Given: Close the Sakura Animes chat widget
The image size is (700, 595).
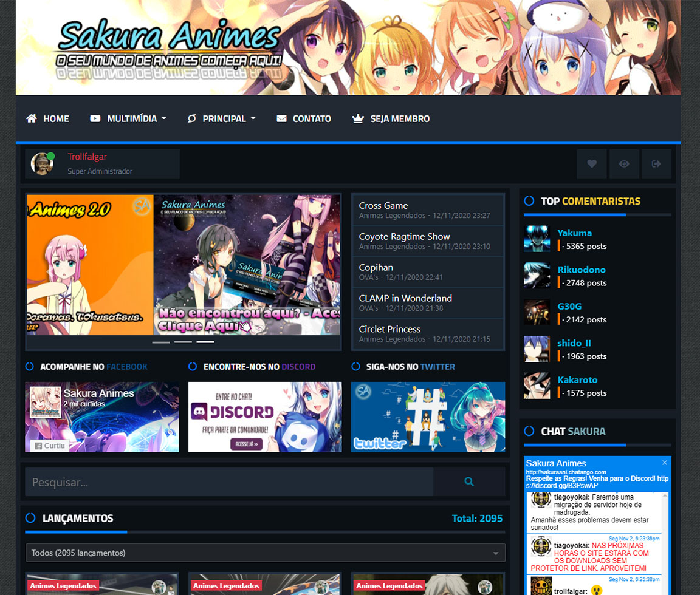Looking at the screenshot, I should 665,463.
